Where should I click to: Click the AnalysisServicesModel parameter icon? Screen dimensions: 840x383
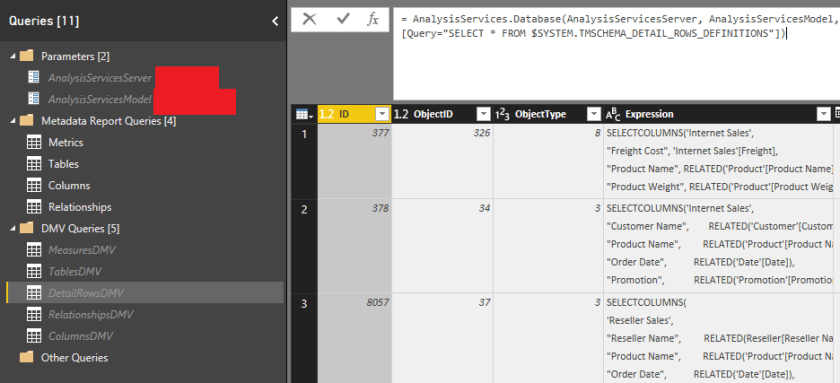point(34,99)
